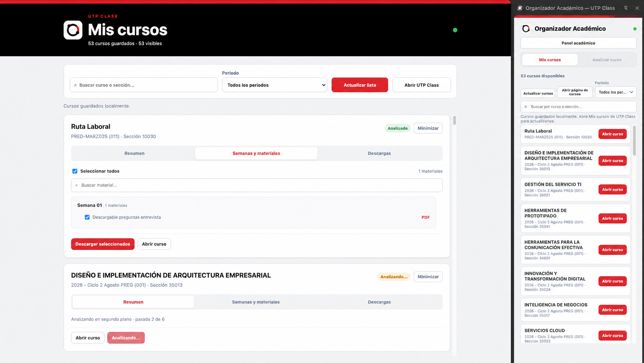Click the Ruta Laboral card title

click(x=91, y=127)
